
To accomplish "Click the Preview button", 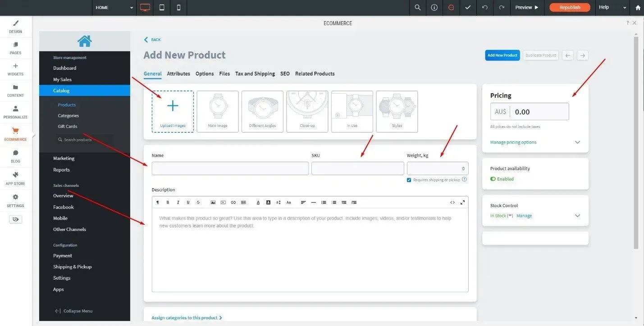I will coord(526,8).
